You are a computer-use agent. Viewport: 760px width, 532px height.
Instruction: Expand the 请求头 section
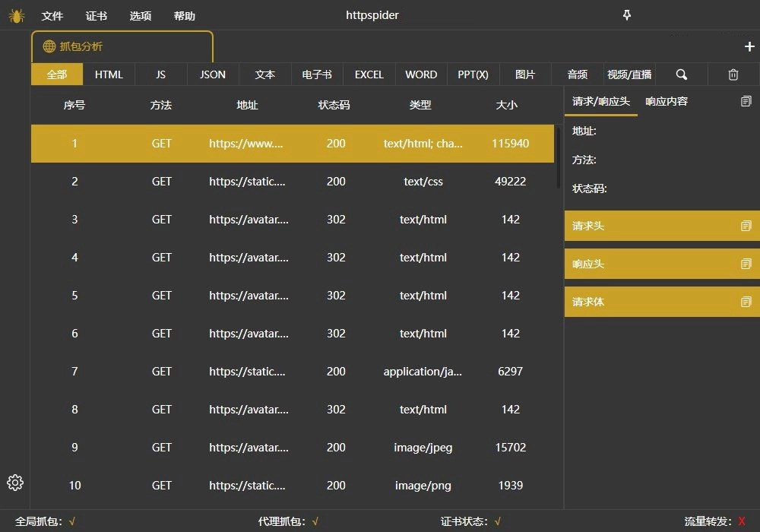coord(662,226)
